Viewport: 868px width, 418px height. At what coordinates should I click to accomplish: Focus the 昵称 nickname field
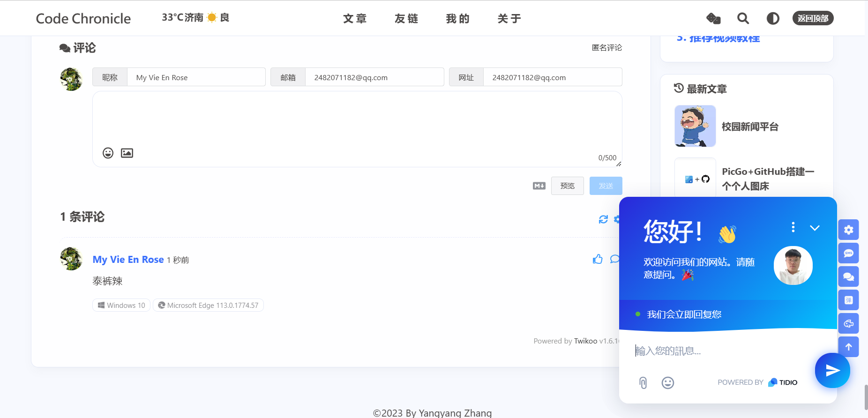click(196, 77)
